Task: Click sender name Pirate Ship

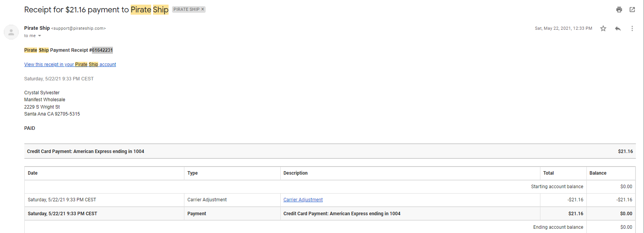Action: coord(37,28)
